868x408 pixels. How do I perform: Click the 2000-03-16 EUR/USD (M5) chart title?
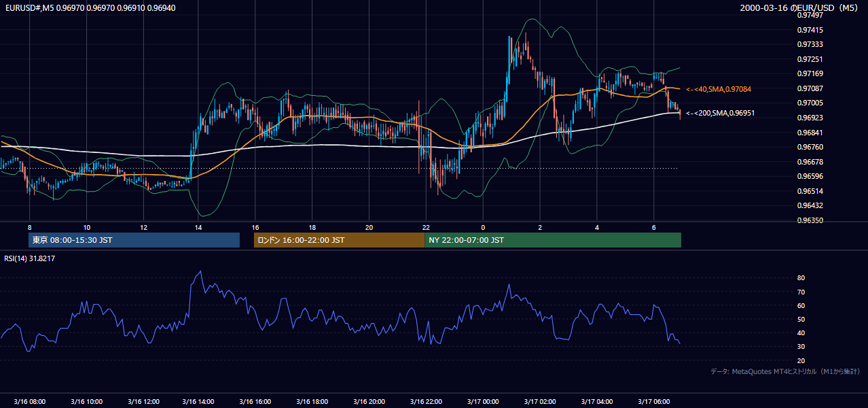click(x=800, y=7)
